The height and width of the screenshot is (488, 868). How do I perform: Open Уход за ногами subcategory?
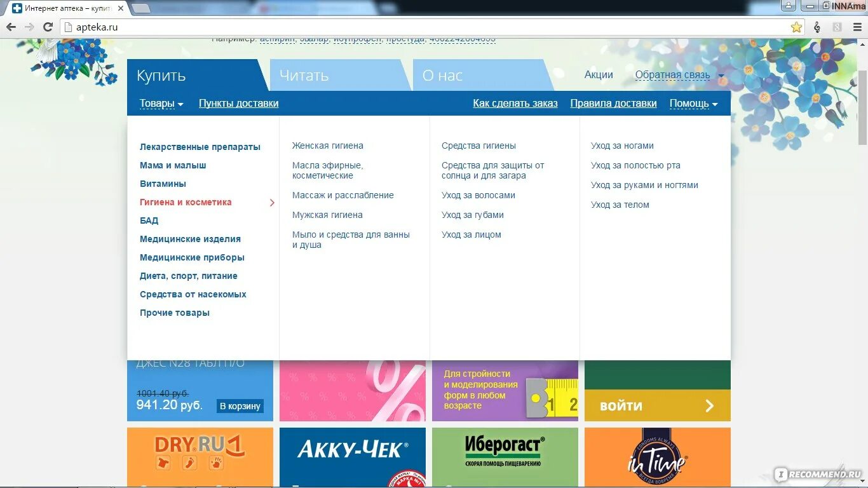[x=622, y=146]
